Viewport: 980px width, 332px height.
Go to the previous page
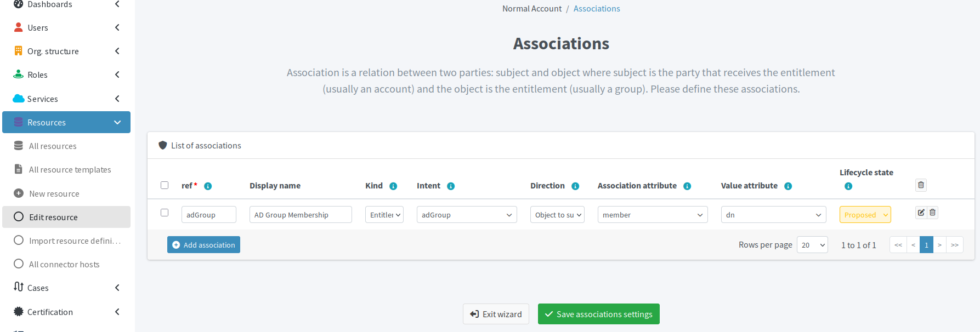tap(913, 245)
